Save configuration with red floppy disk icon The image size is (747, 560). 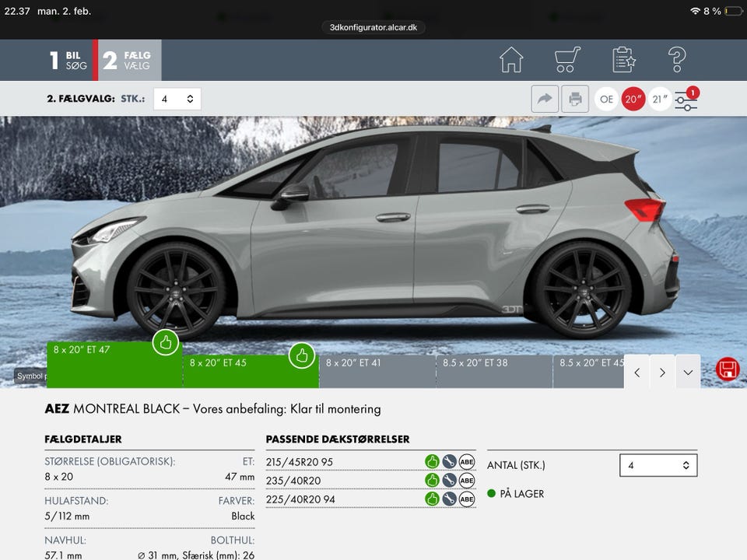728,369
